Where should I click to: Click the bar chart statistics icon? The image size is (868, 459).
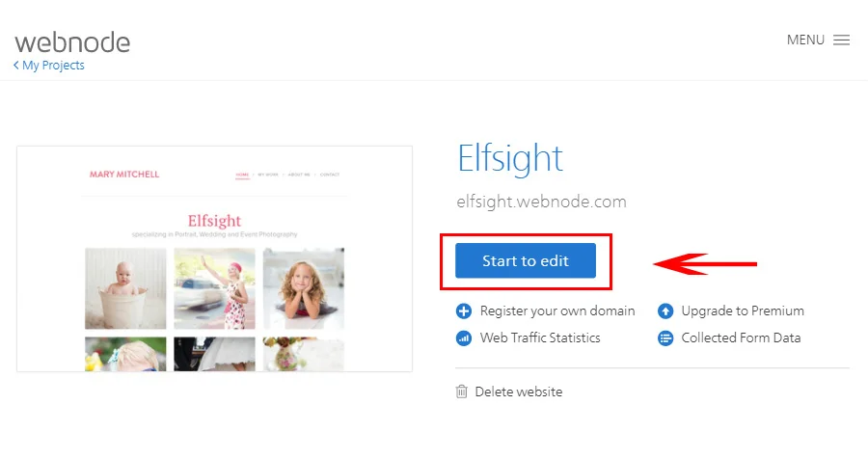464,337
